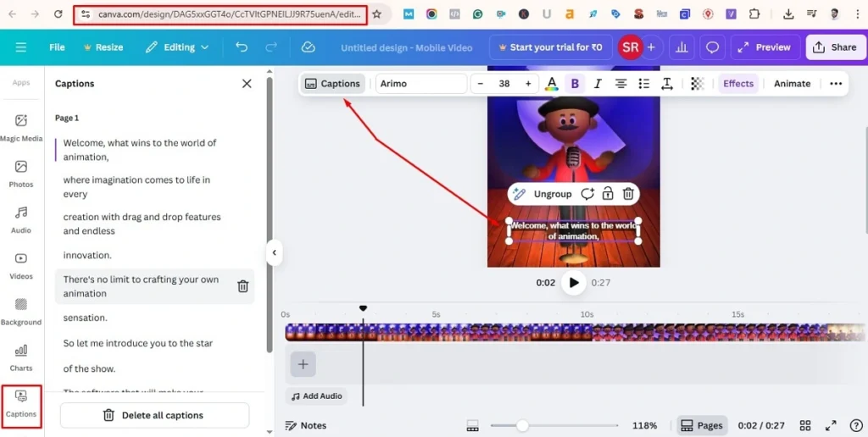Open the SR account avatar
The width and height of the screenshot is (868, 437).
[x=630, y=47]
